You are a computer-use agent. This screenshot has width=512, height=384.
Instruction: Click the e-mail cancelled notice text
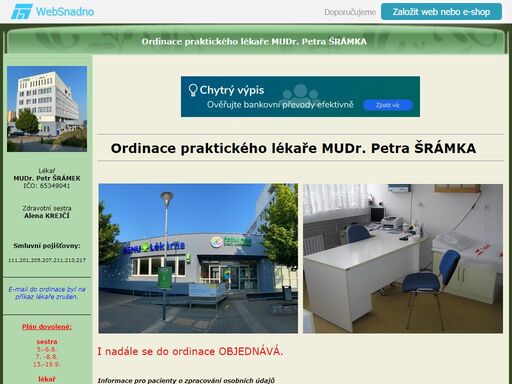47,293
